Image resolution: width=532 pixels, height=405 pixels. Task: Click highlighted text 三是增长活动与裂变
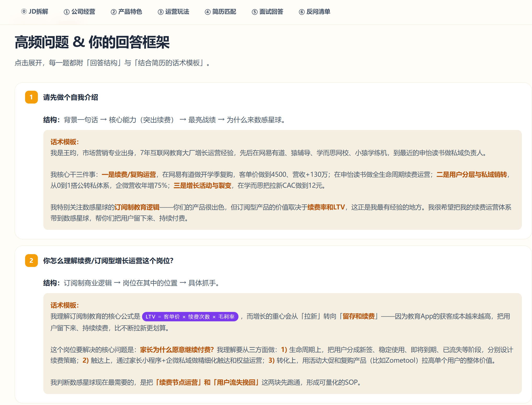pyautogui.click(x=202, y=185)
